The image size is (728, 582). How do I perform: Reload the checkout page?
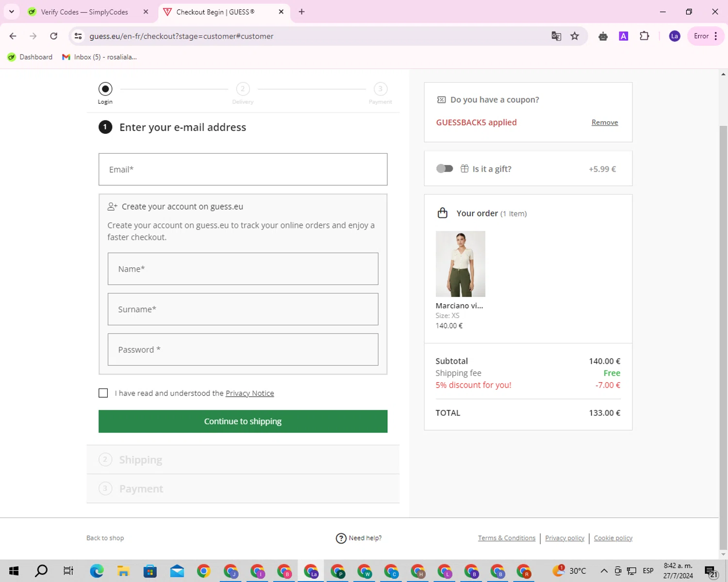point(54,36)
